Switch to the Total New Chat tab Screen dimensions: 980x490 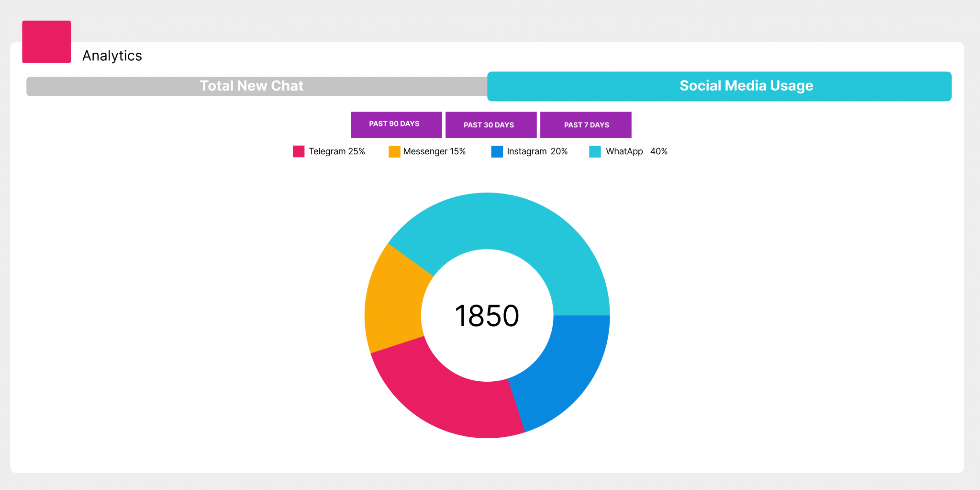pos(252,86)
